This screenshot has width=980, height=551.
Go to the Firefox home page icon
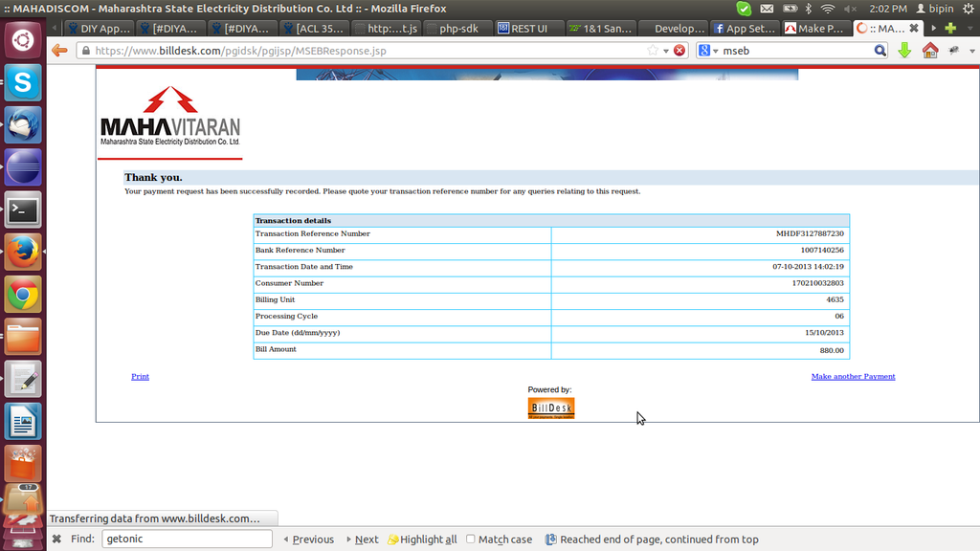tap(929, 50)
